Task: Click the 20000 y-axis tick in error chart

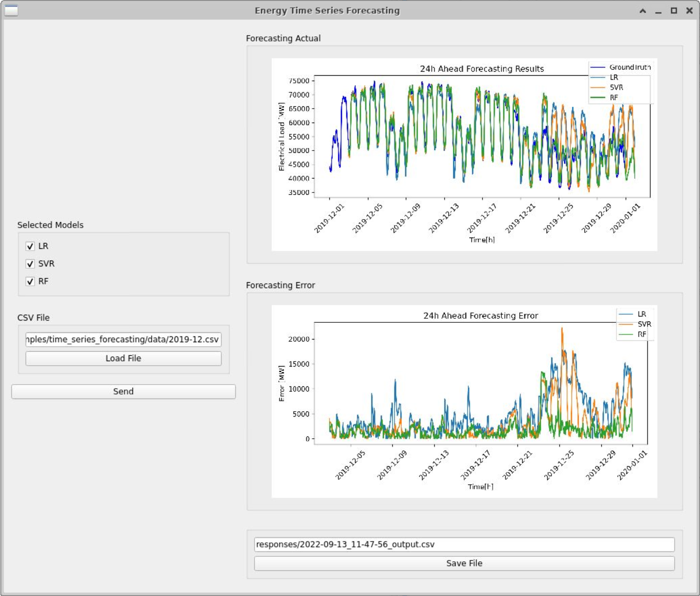Action: (x=299, y=339)
